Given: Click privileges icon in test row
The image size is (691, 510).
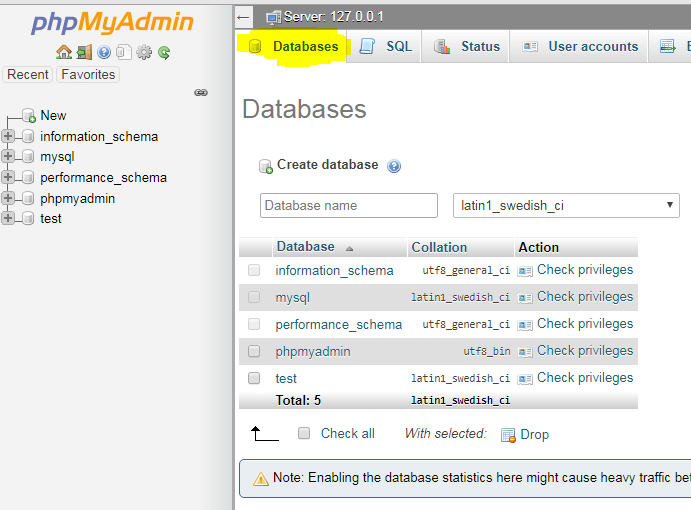Looking at the screenshot, I should point(525,379).
